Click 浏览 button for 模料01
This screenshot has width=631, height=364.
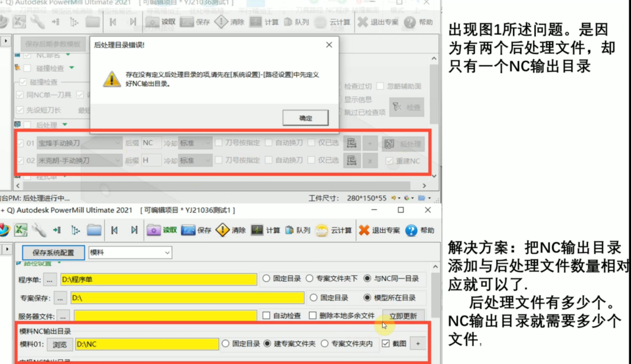(60, 344)
